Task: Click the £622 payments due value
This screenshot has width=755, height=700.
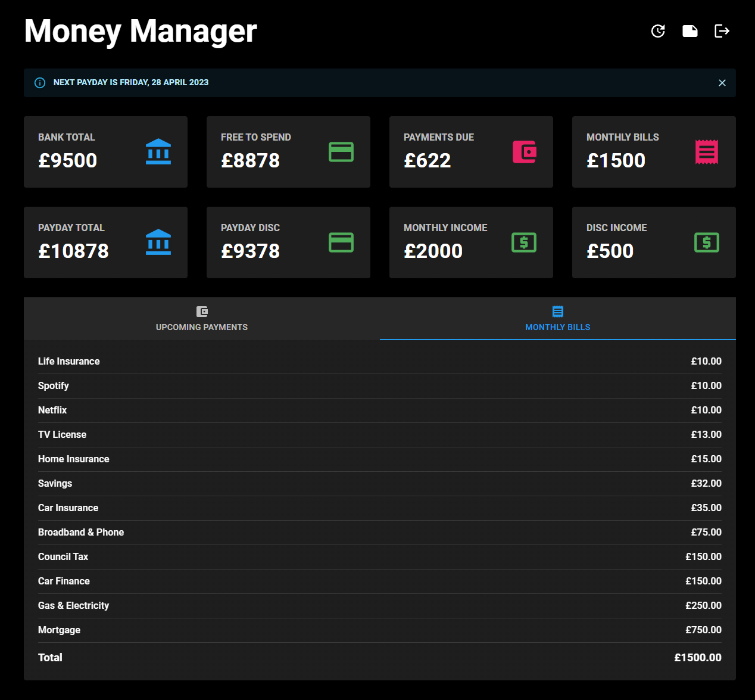Action: pos(428,160)
